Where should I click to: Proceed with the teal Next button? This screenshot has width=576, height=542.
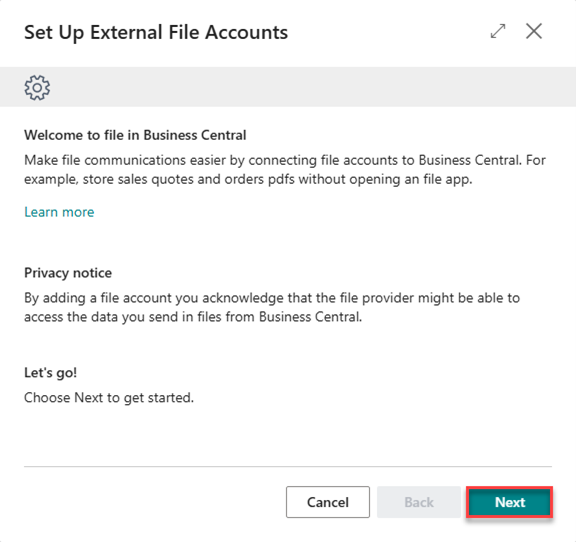(x=509, y=502)
